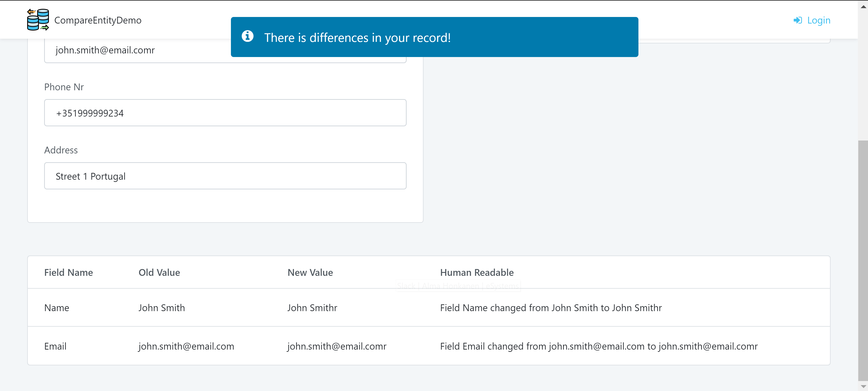Click the Field Name column header

tap(69, 272)
